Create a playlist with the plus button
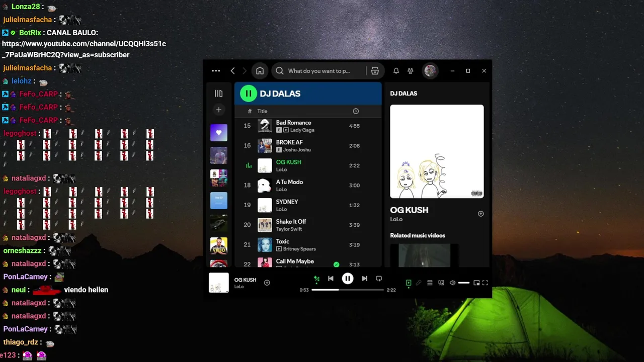 pos(218,110)
